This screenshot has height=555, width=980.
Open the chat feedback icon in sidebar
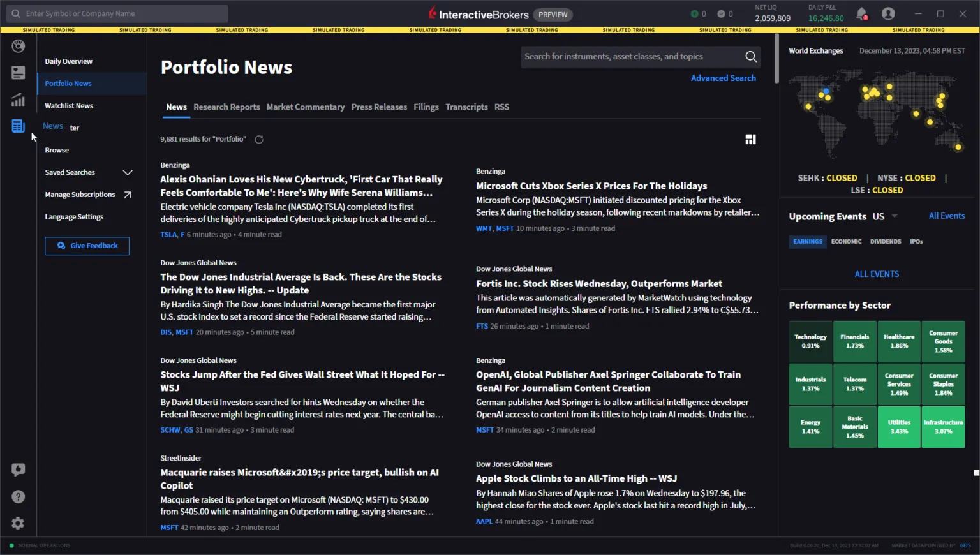point(18,470)
